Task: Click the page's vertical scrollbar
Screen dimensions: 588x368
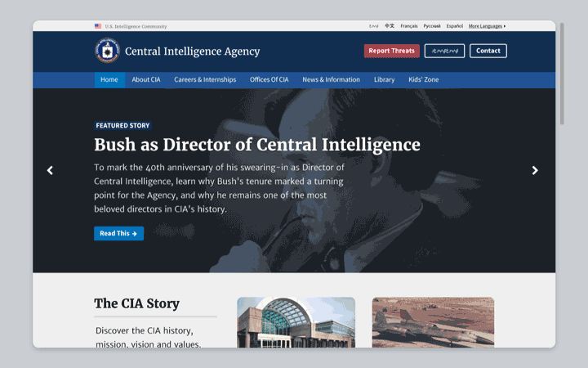Action: point(562,74)
